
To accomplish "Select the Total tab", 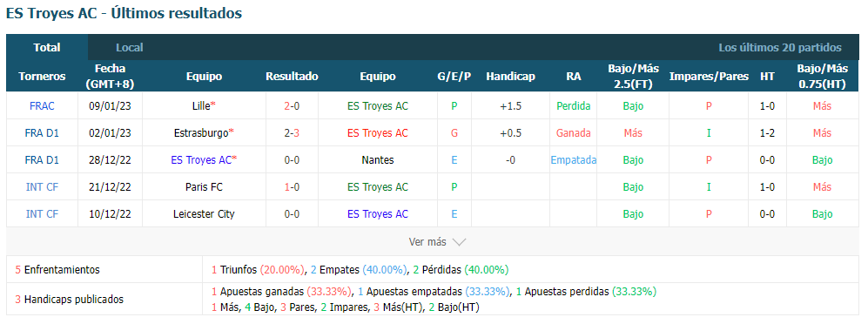I will click(47, 48).
